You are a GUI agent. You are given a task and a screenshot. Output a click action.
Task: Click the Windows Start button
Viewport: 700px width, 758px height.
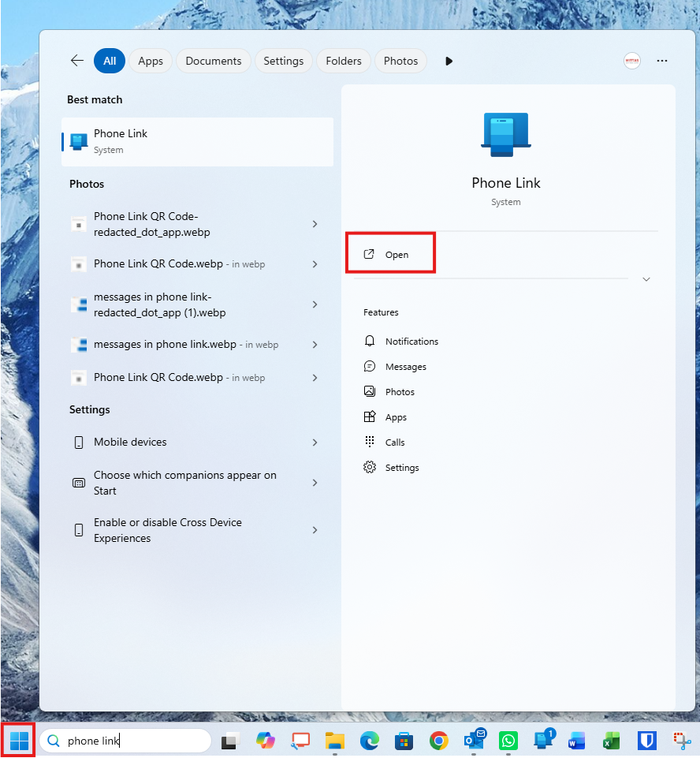pyautogui.click(x=19, y=740)
